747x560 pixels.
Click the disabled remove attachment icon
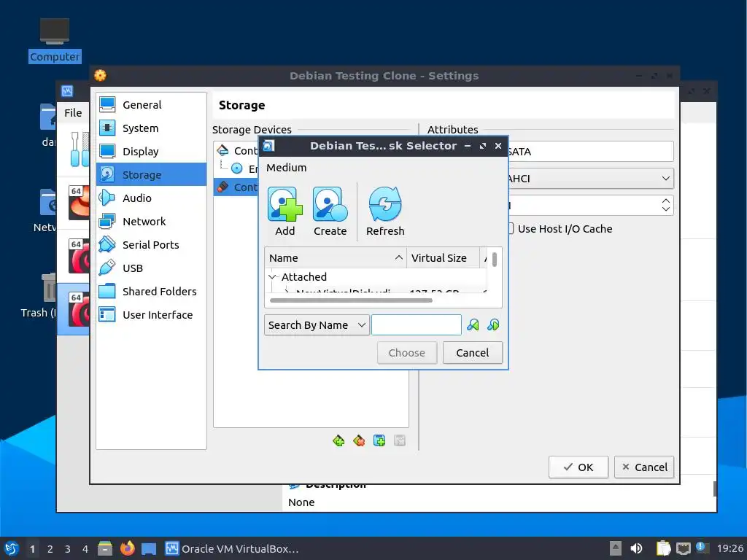400,441
